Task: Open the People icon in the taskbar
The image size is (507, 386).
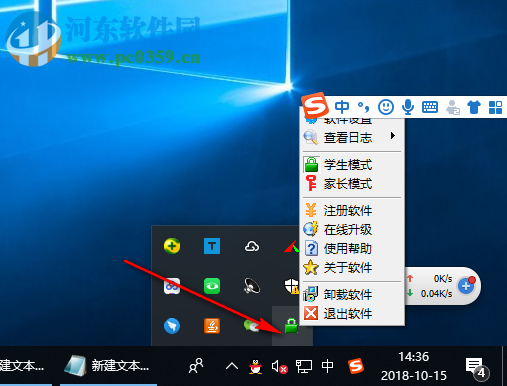Action: click(196, 366)
